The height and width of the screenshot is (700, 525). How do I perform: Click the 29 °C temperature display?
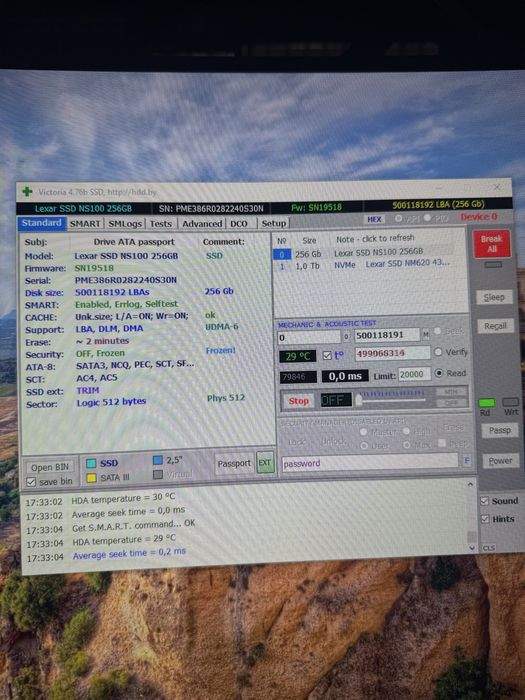298,356
